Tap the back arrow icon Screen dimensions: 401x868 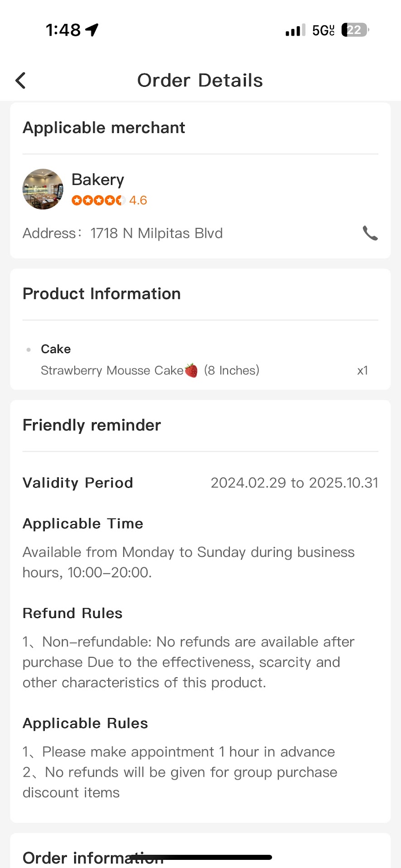pyautogui.click(x=21, y=80)
